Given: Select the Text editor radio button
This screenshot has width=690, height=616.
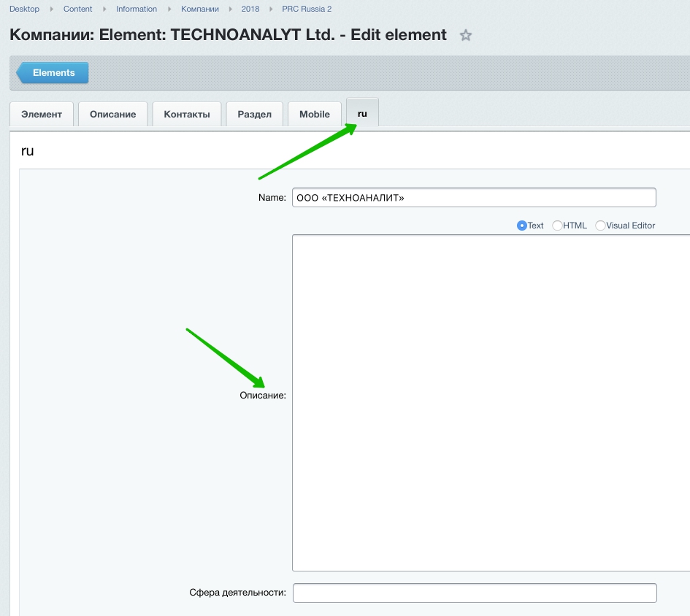Looking at the screenshot, I should (x=522, y=226).
